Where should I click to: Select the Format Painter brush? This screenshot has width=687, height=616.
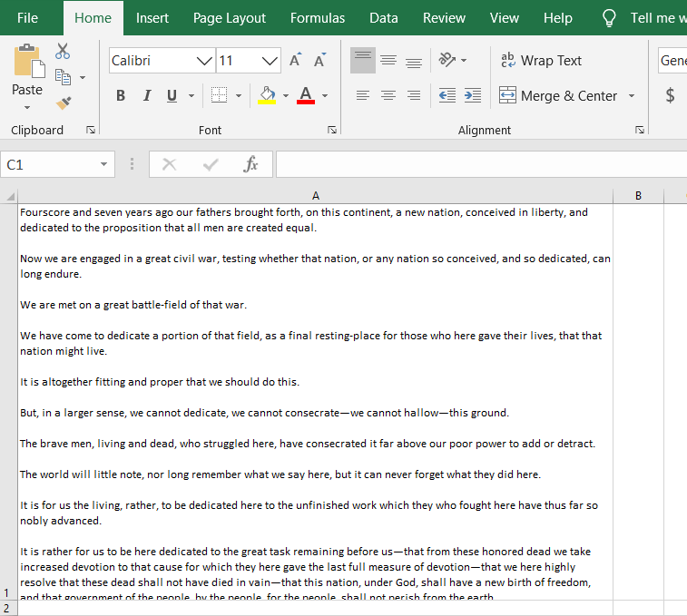coord(64,103)
